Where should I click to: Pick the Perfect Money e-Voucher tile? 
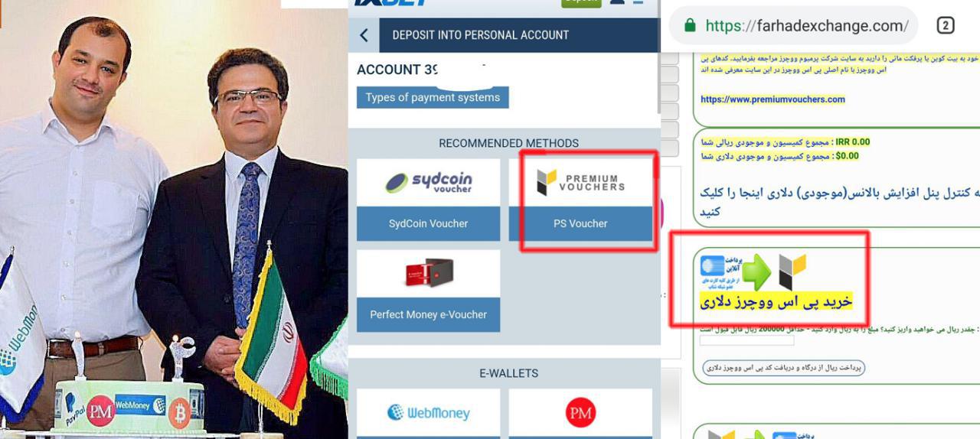428,291
